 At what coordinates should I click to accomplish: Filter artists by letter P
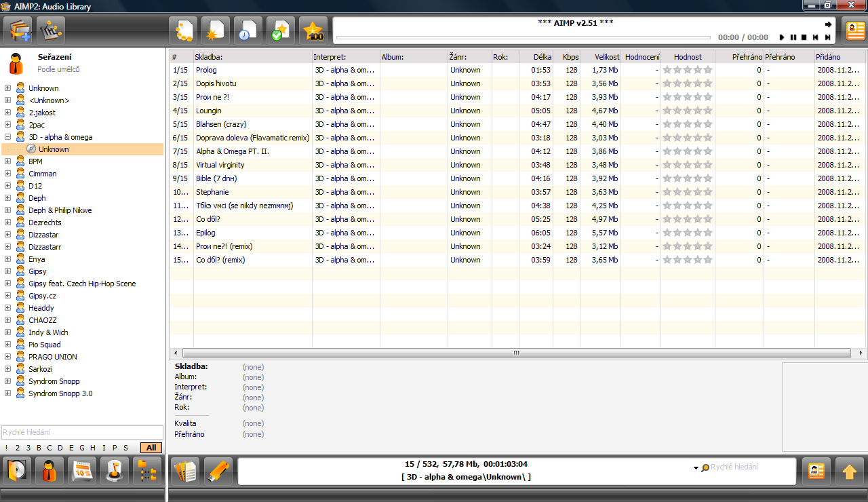tap(115, 448)
